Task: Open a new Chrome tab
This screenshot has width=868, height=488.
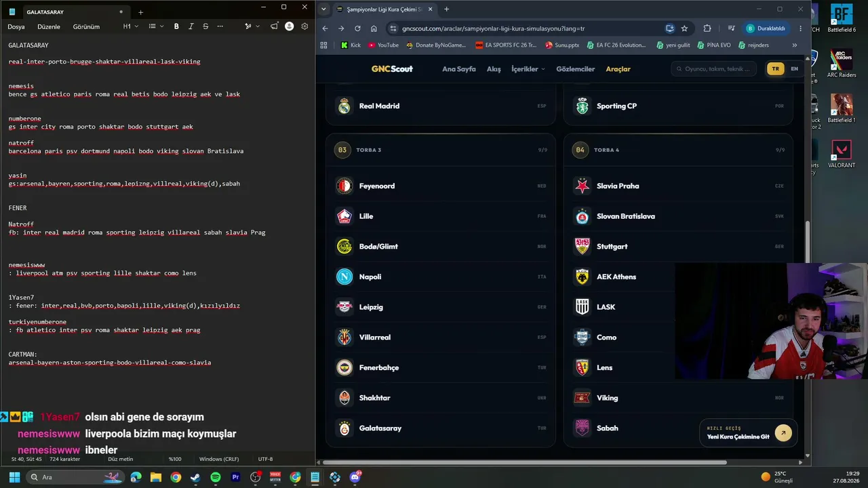Action: 446,9
